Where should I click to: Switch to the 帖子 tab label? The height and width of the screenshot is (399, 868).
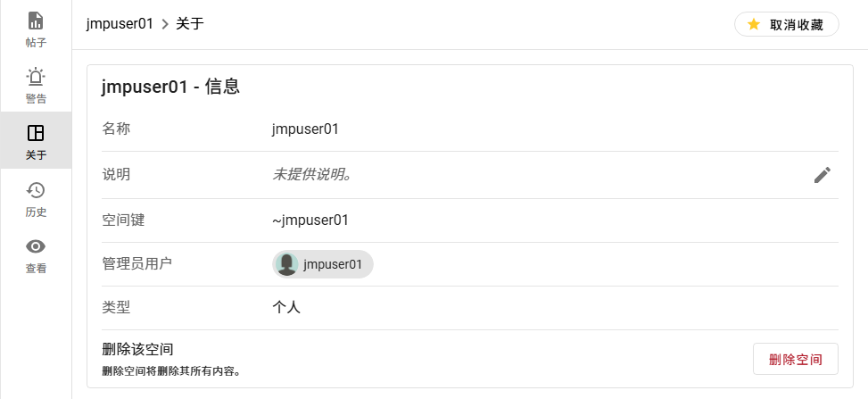[x=36, y=42]
